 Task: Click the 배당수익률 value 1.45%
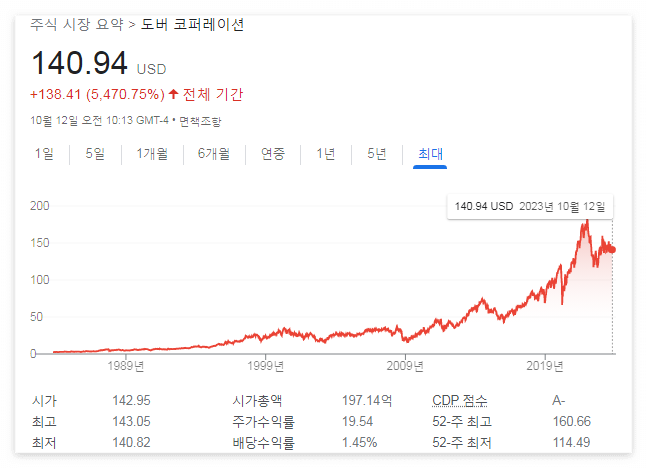[359, 442]
